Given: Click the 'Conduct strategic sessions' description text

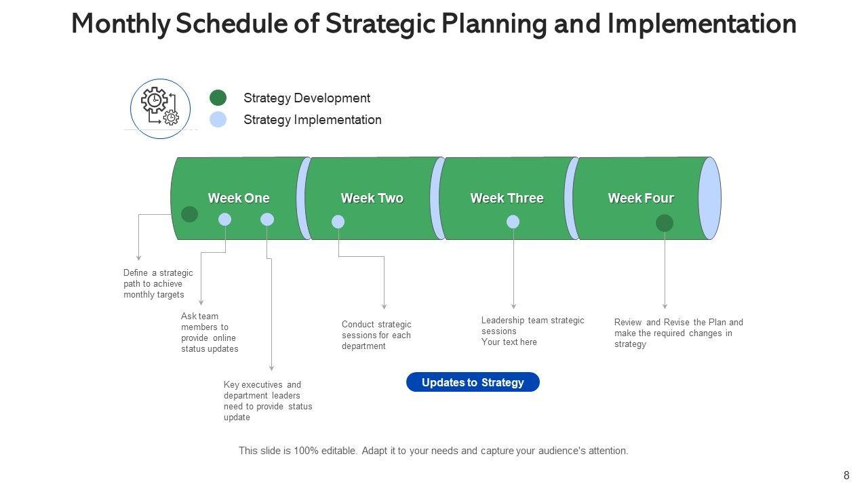Looking at the screenshot, I should pos(376,335).
